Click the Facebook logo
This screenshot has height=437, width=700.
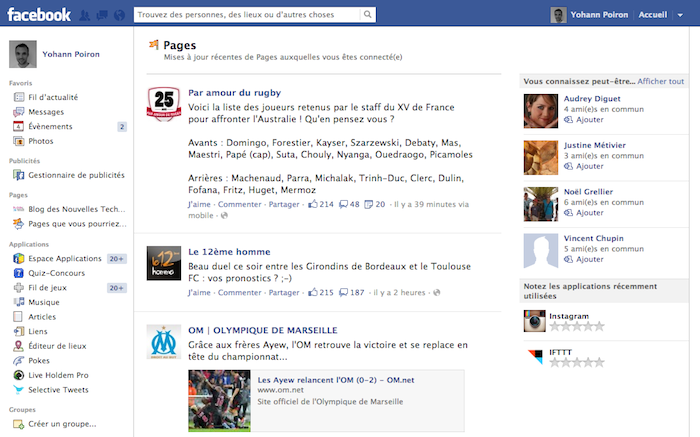[x=39, y=15]
